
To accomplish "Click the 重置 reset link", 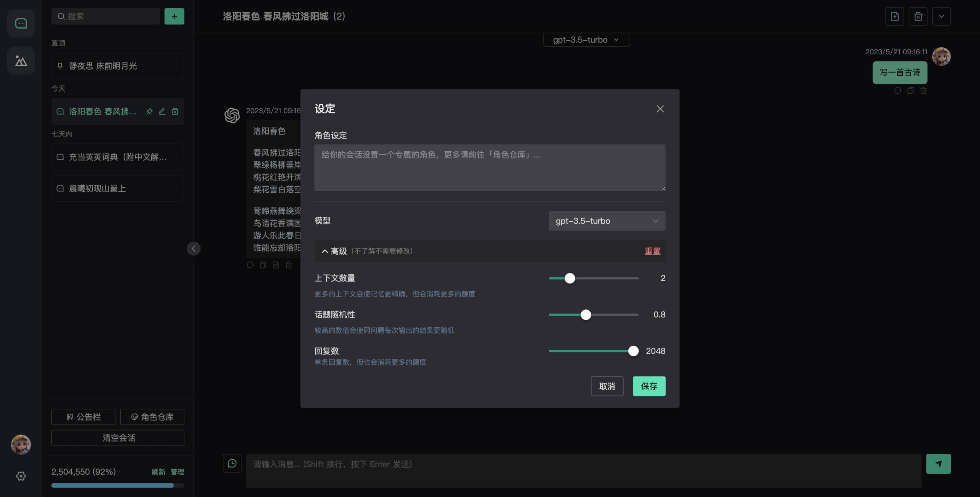I will [652, 251].
